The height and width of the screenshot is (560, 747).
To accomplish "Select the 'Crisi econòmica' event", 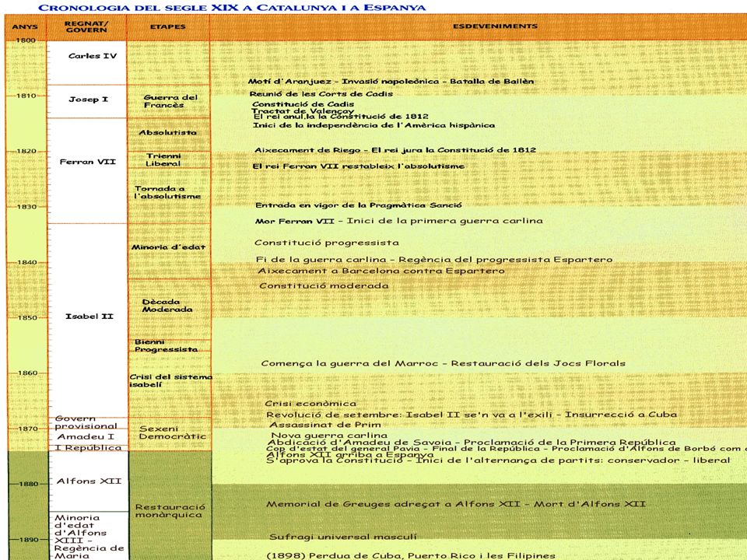I will 310,404.
